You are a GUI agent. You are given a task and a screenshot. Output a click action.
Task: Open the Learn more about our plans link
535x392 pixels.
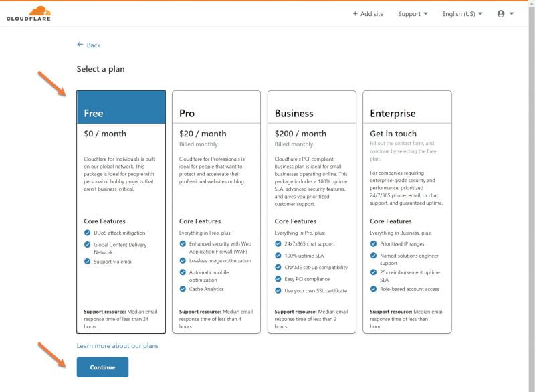[118, 345]
